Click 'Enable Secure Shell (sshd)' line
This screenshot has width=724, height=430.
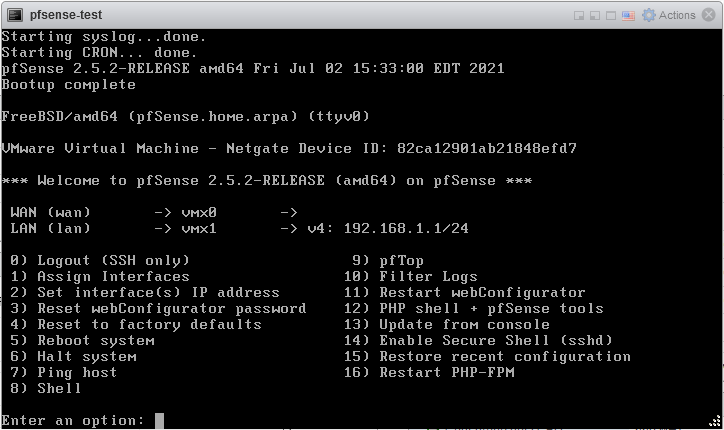(478, 340)
